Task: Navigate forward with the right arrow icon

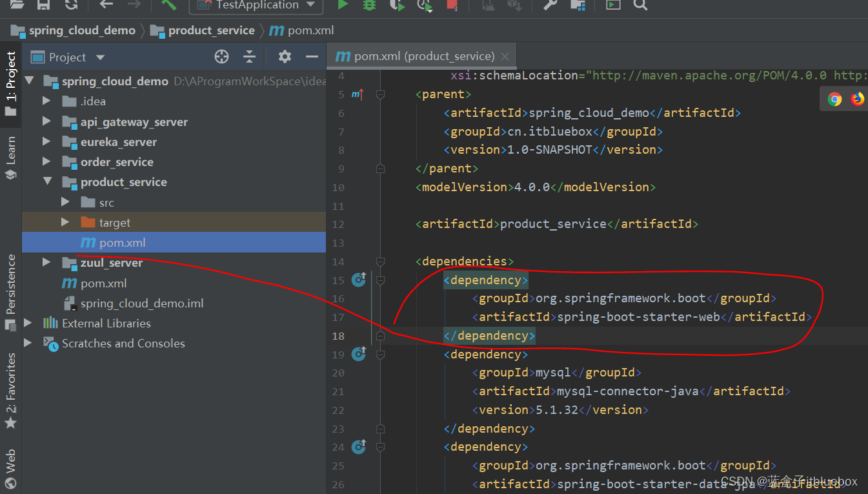Action: (134, 5)
